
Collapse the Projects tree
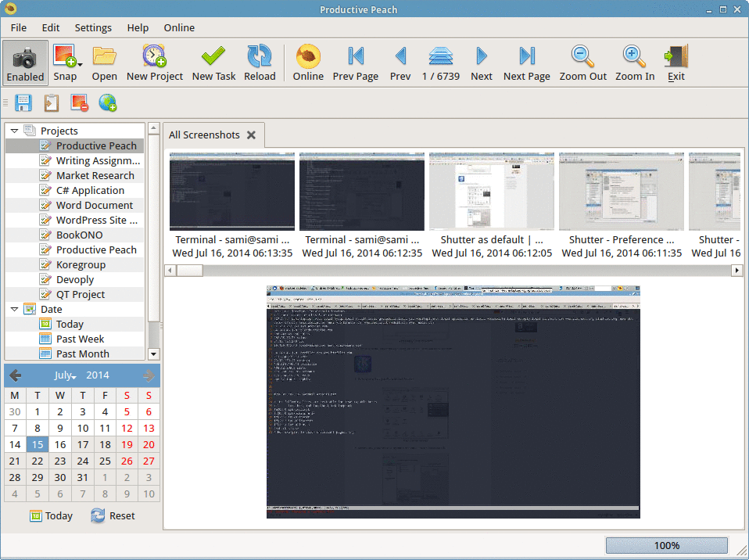(x=14, y=131)
